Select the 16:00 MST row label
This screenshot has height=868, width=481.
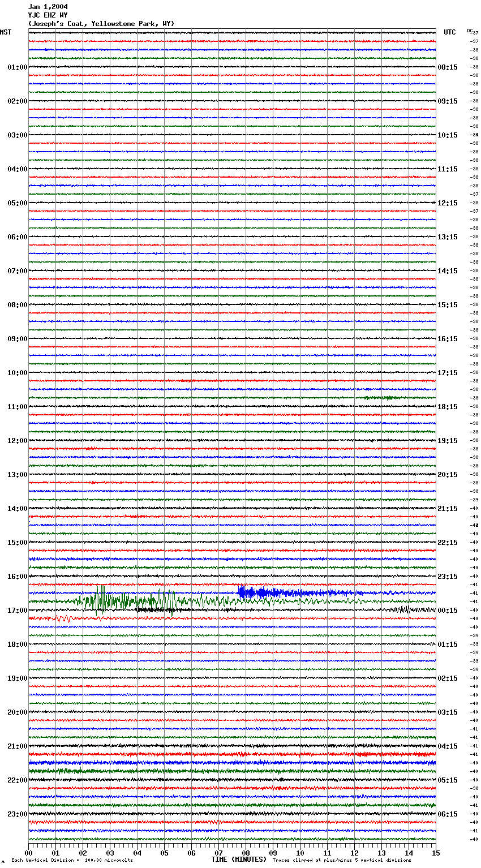pyautogui.click(x=18, y=577)
